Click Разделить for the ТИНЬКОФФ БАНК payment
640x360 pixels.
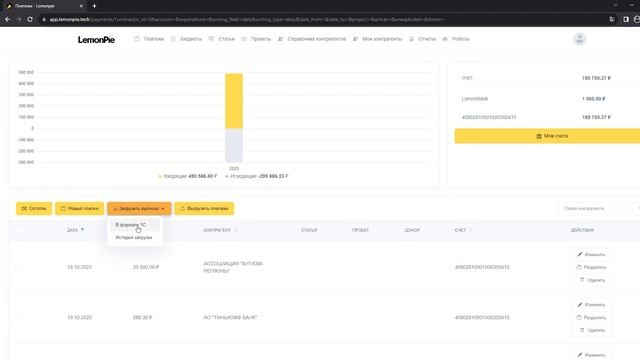[591, 317]
